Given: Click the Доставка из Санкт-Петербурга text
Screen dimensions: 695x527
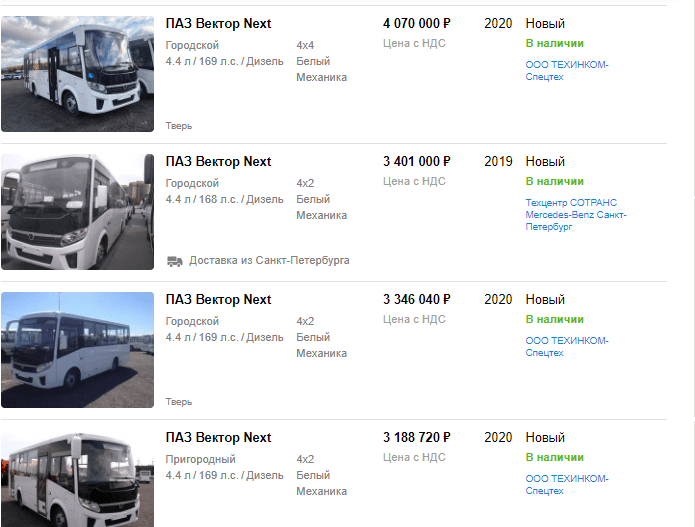Looking at the screenshot, I should (x=269, y=261).
